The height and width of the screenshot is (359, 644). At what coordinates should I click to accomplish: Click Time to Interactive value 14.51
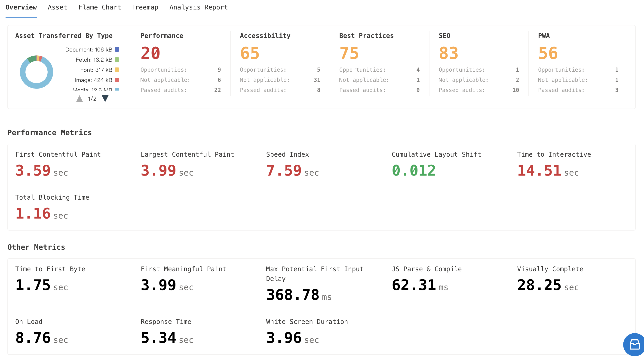tap(539, 171)
